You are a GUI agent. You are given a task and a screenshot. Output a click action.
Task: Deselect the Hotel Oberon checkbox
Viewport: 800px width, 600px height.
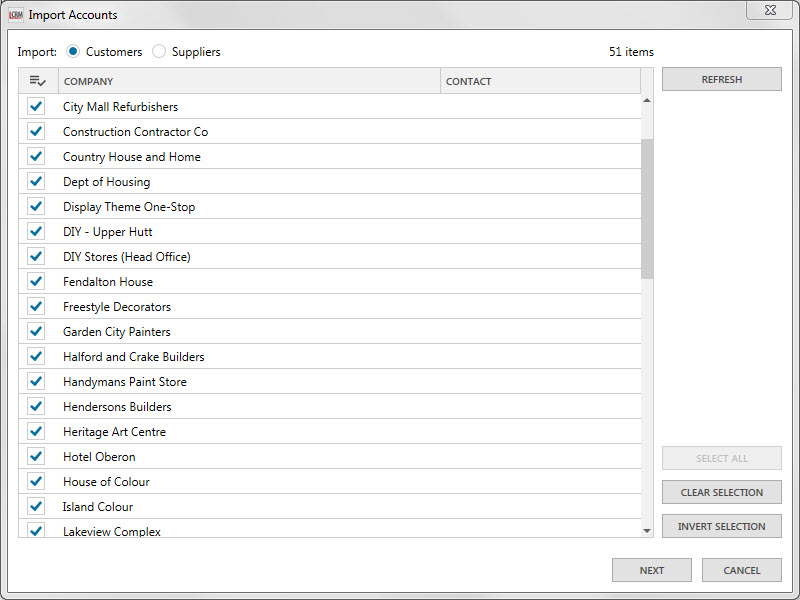coord(37,456)
